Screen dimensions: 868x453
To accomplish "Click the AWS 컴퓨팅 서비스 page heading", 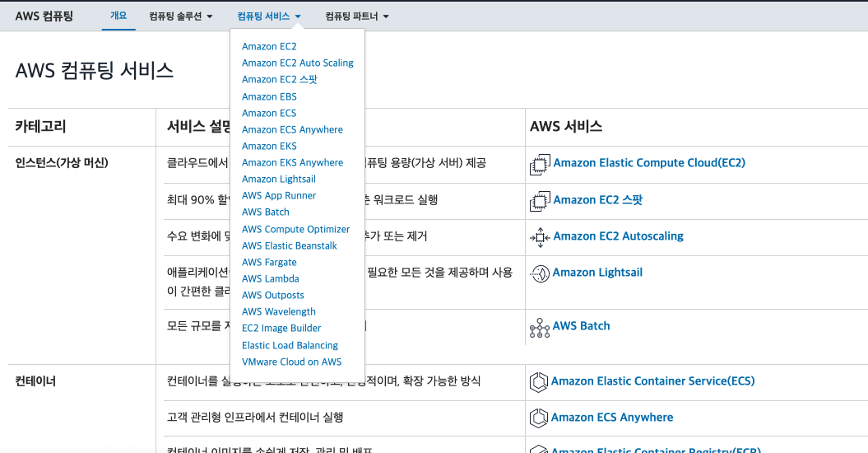I will point(95,71).
